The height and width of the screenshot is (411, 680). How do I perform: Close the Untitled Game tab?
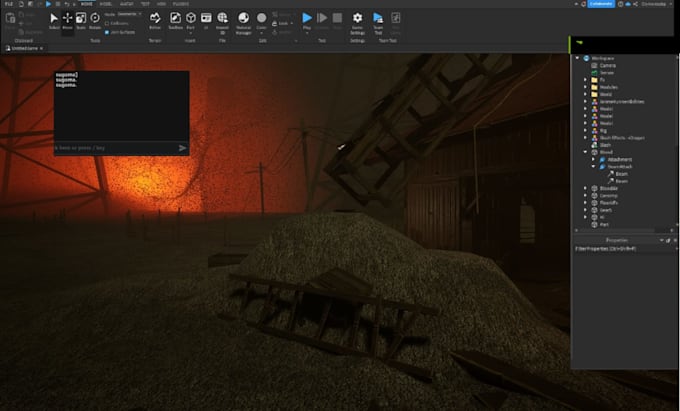(42, 49)
